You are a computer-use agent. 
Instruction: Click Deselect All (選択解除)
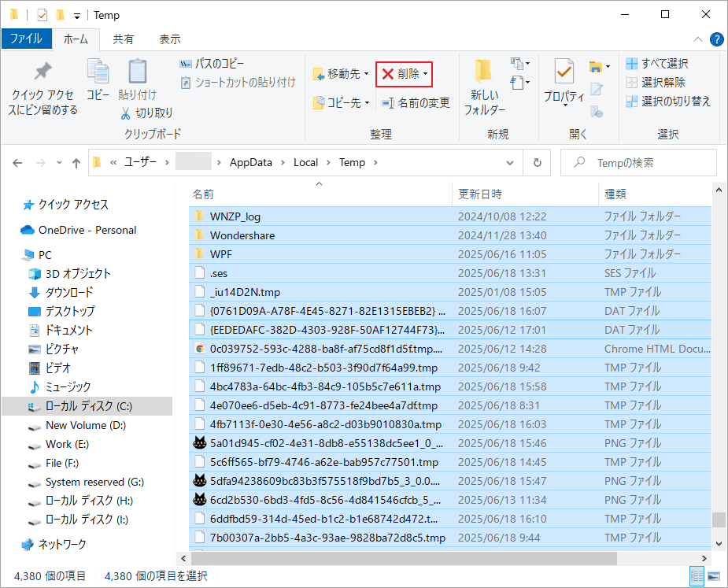click(x=656, y=83)
